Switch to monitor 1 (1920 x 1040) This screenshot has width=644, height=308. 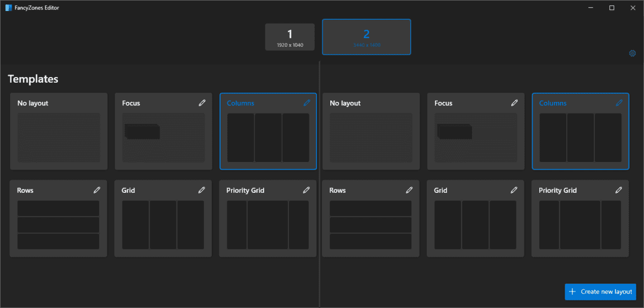coord(289,37)
